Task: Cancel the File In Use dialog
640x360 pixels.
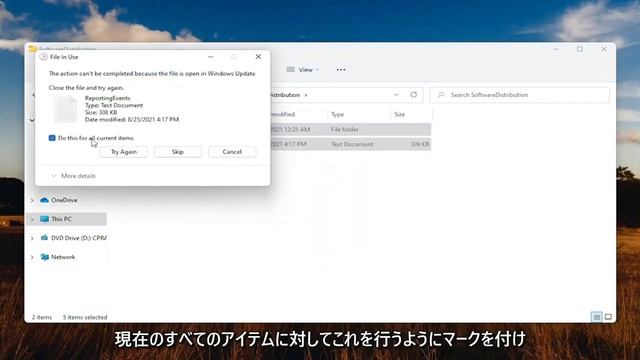Action: click(232, 152)
